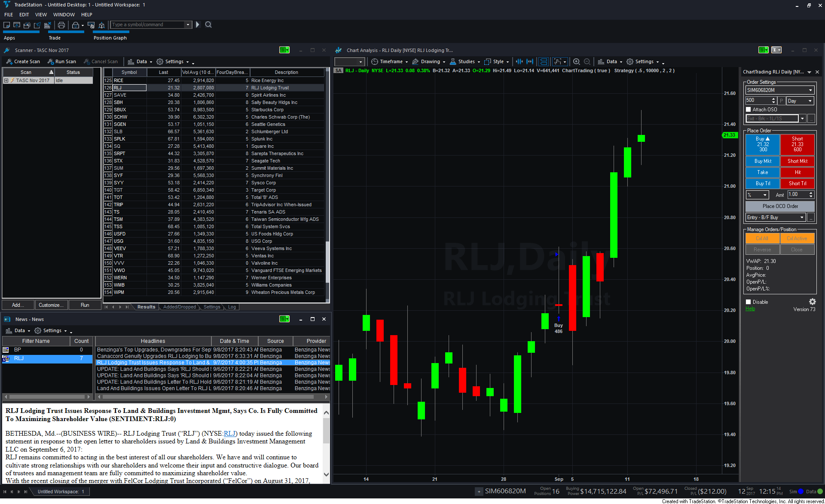825x504 pixels.
Task: Click the news article vertical scrollbar
Action: pyautogui.click(x=326, y=443)
